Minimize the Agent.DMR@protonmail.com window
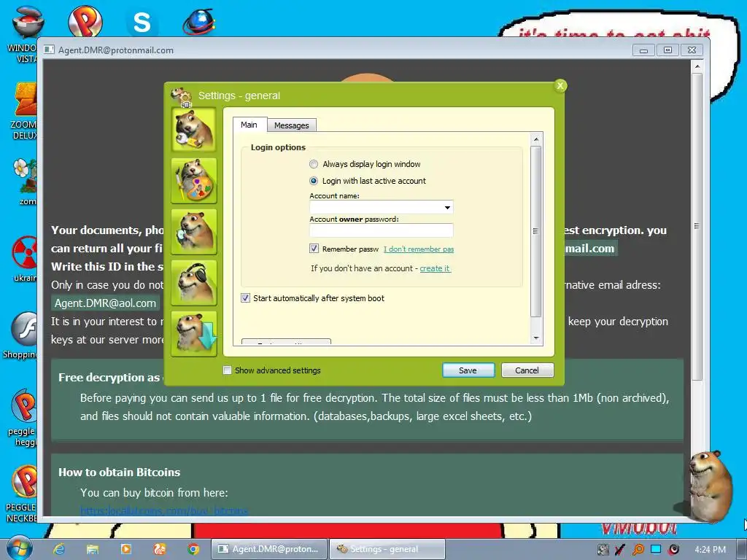The width and height of the screenshot is (747, 560). click(x=643, y=50)
